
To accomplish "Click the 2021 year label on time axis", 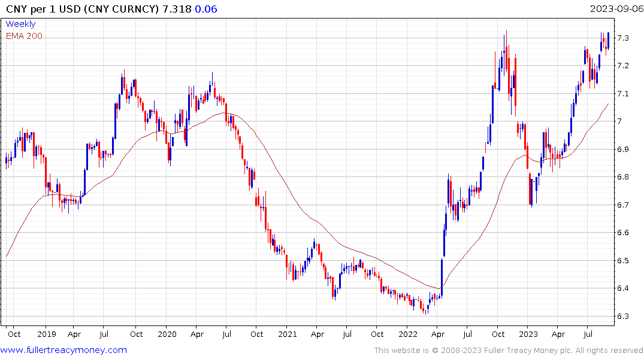I will click(x=288, y=334).
